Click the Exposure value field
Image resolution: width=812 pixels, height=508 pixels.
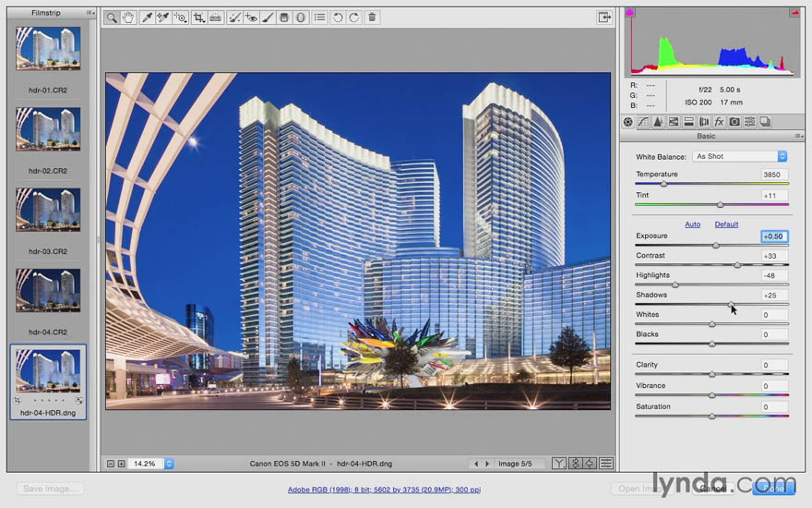click(x=774, y=236)
